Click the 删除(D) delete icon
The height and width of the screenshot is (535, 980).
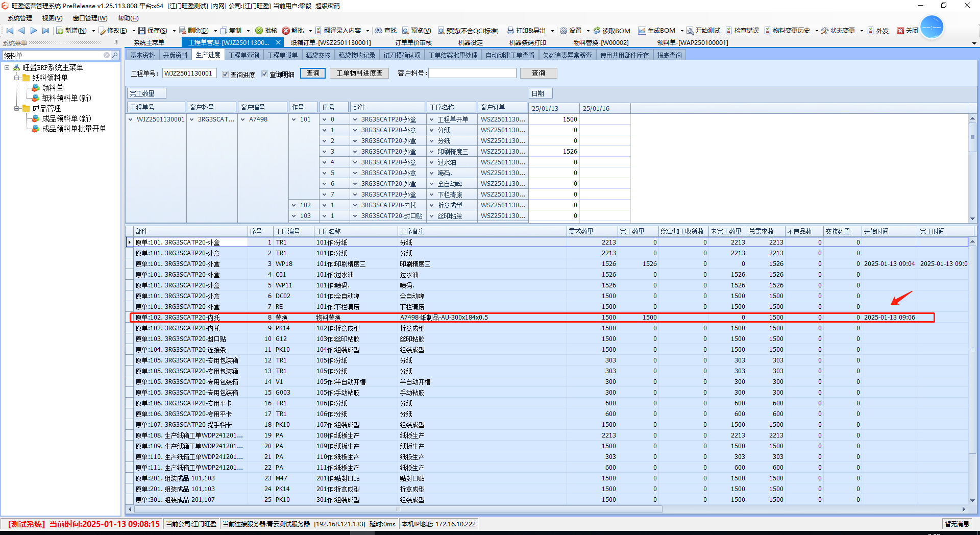click(x=182, y=31)
